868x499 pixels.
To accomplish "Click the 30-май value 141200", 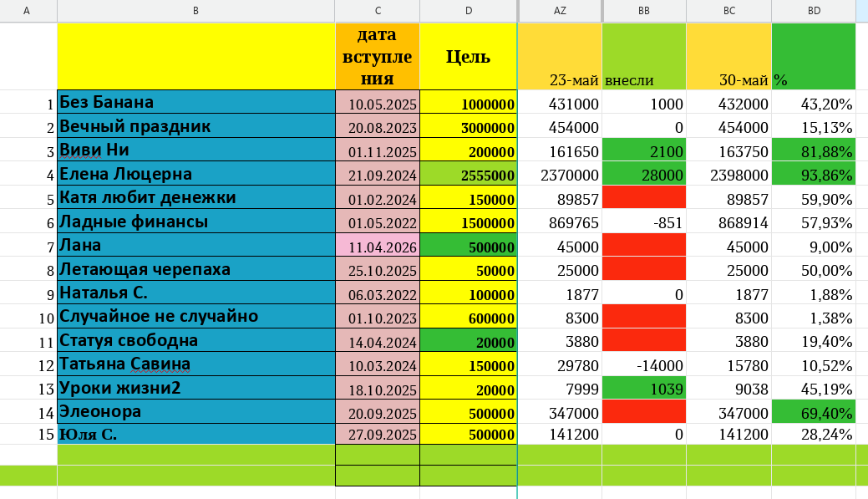I will [x=729, y=434].
